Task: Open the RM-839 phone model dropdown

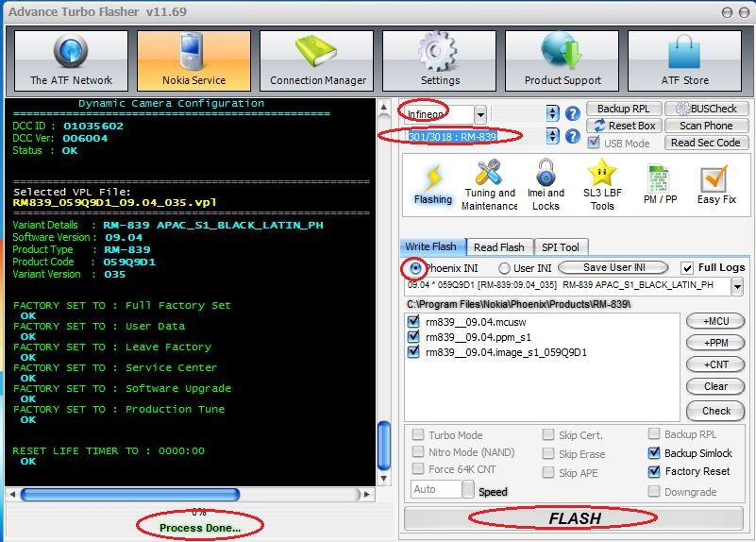Action: [x=553, y=136]
